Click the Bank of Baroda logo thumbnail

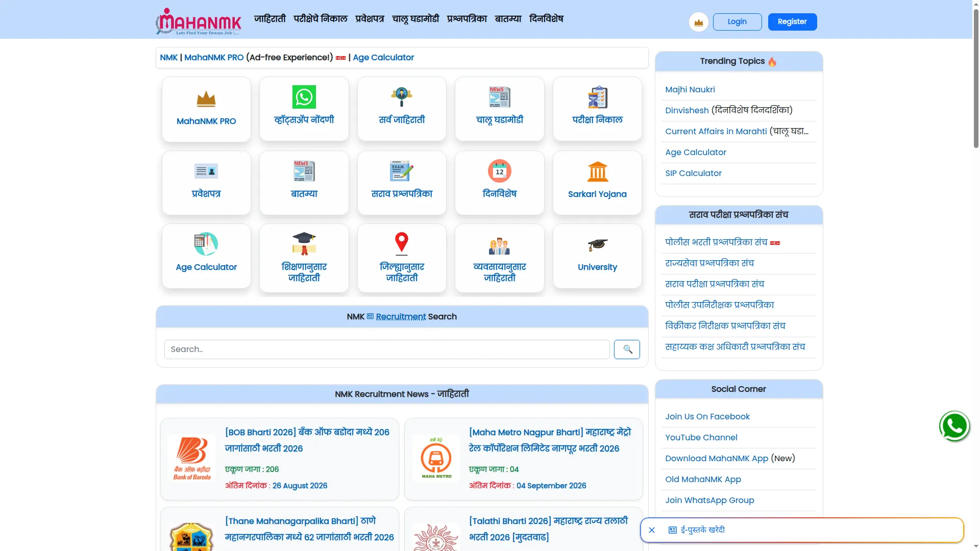pyautogui.click(x=192, y=458)
